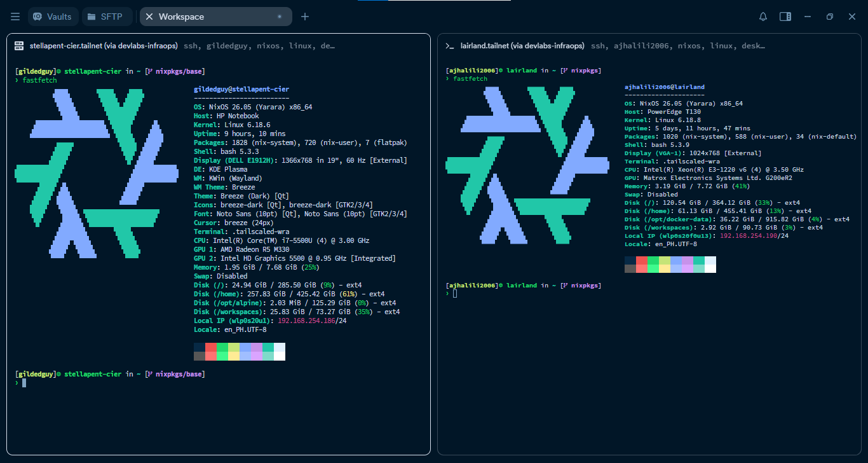Switch to the SFTP tab

[107, 17]
